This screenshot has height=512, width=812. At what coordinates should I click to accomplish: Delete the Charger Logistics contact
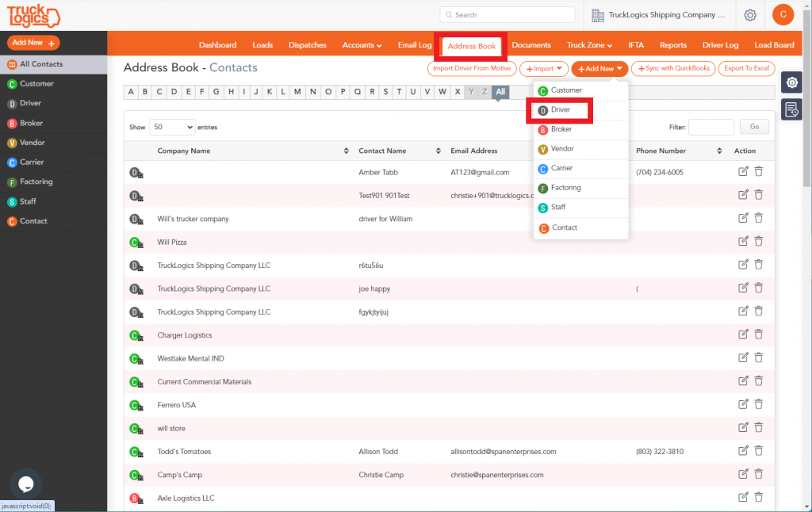coord(759,334)
